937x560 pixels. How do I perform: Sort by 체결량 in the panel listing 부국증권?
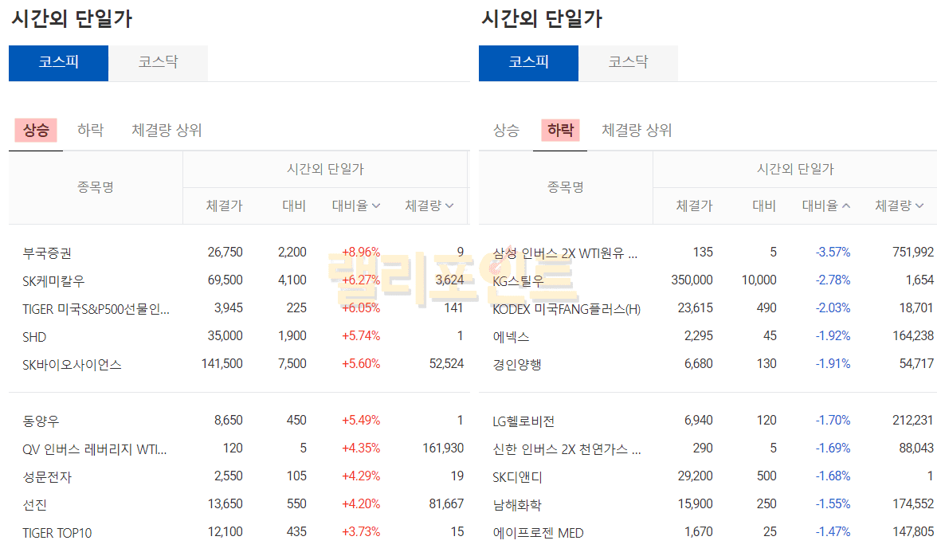[429, 206]
